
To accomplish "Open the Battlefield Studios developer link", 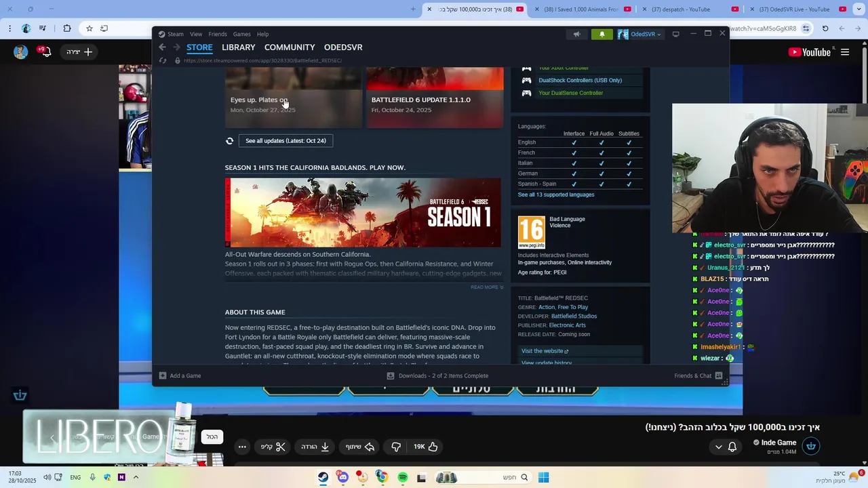I will point(574,316).
